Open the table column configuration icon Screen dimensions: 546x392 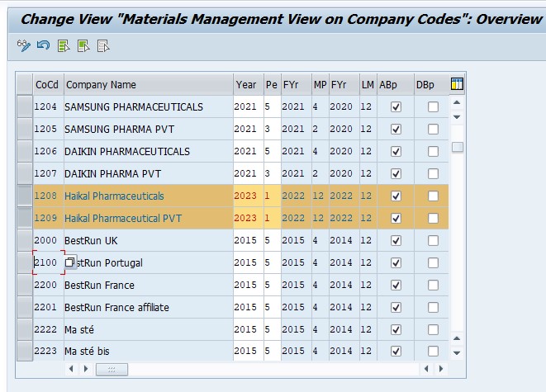[457, 84]
